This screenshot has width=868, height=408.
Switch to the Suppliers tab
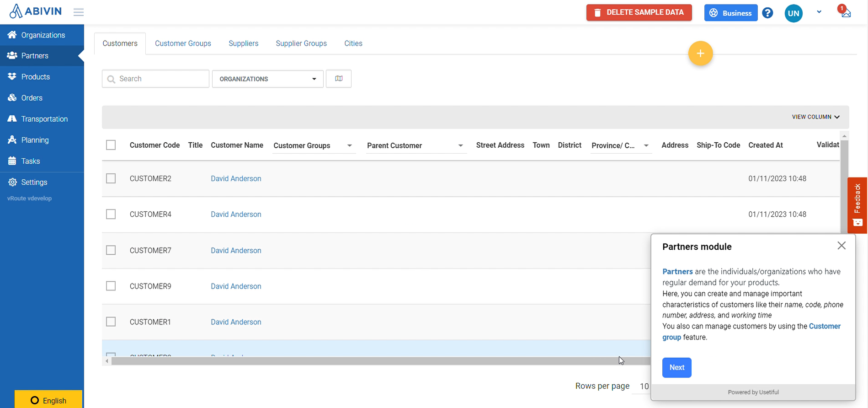point(243,43)
